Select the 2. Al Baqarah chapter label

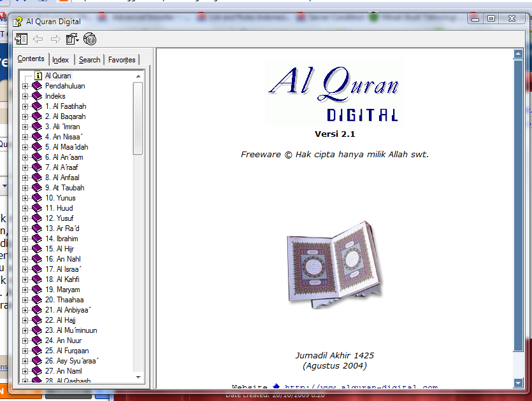tap(65, 116)
